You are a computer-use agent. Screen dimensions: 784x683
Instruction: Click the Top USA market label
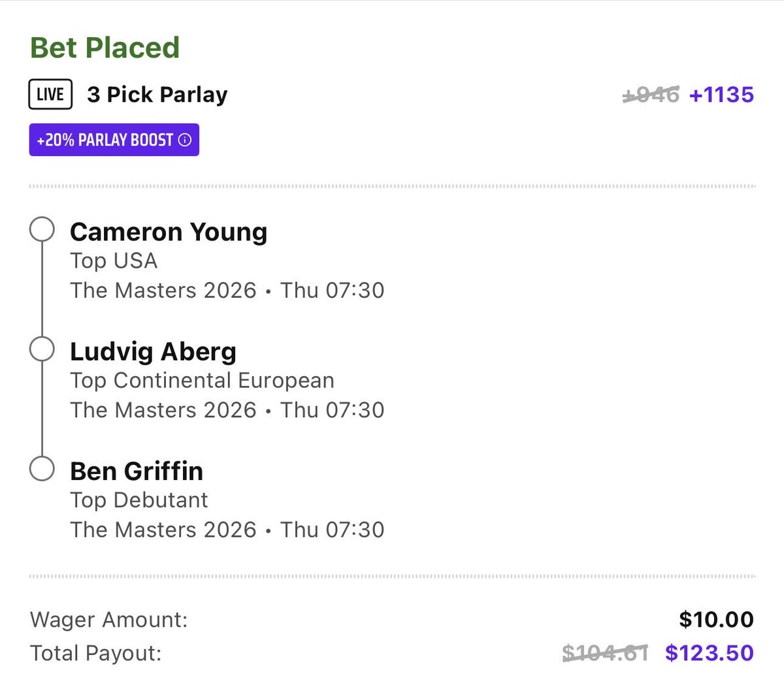point(114,261)
